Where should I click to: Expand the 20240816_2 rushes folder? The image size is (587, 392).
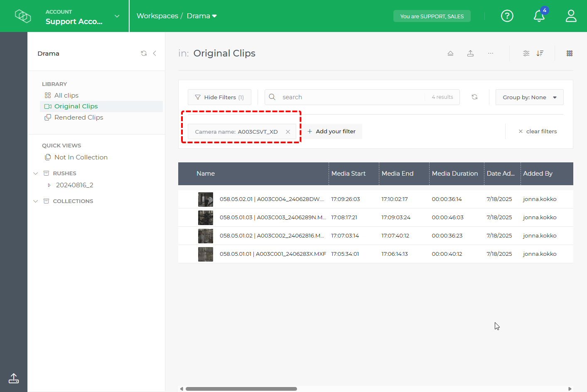pos(49,185)
